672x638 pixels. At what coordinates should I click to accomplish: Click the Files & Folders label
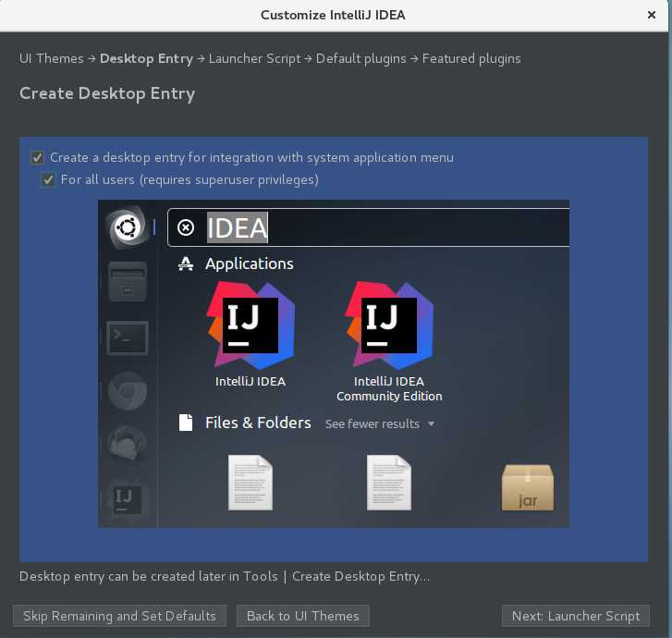click(258, 423)
